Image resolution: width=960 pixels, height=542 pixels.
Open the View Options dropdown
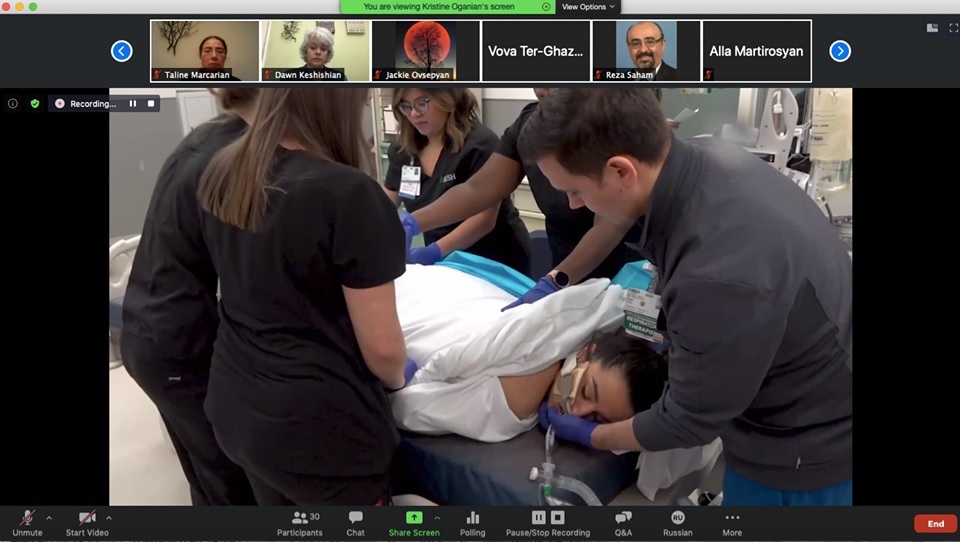tap(588, 7)
